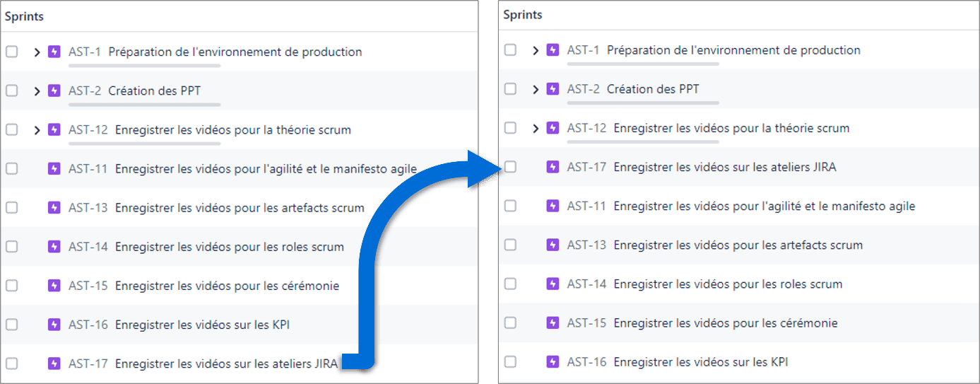Select AST-15 cérémonie row title in left panel

click(227, 286)
